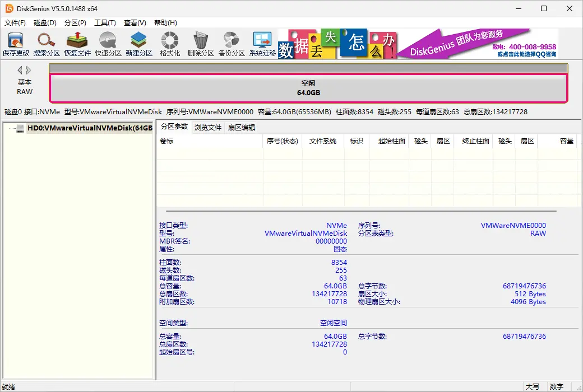
Task: Launch 系统迁移 (System migration)
Action: (262, 44)
